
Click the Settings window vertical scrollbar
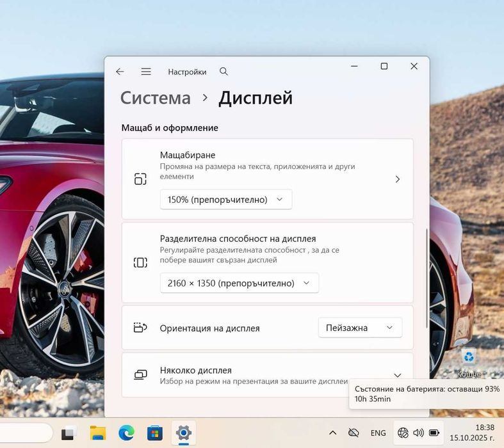click(427, 278)
